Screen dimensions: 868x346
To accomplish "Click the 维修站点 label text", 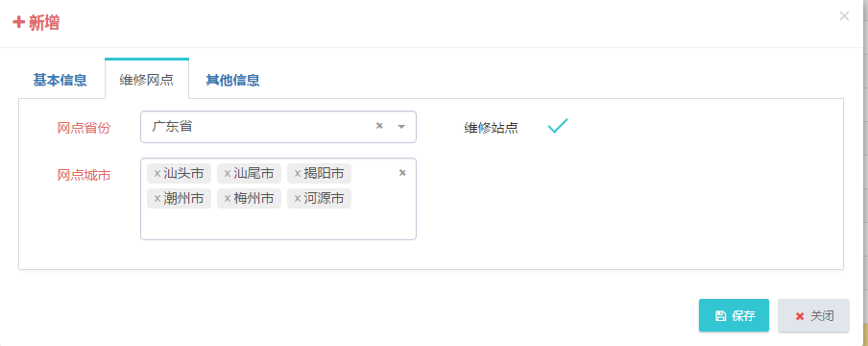I will click(491, 128).
